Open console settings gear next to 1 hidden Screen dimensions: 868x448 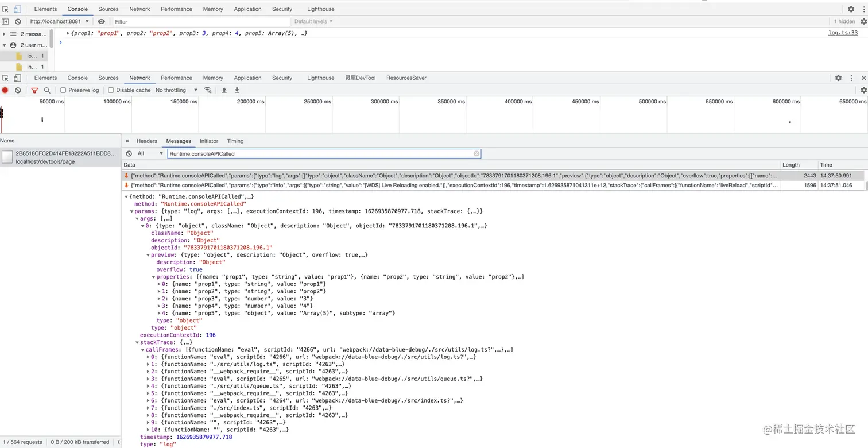(863, 21)
